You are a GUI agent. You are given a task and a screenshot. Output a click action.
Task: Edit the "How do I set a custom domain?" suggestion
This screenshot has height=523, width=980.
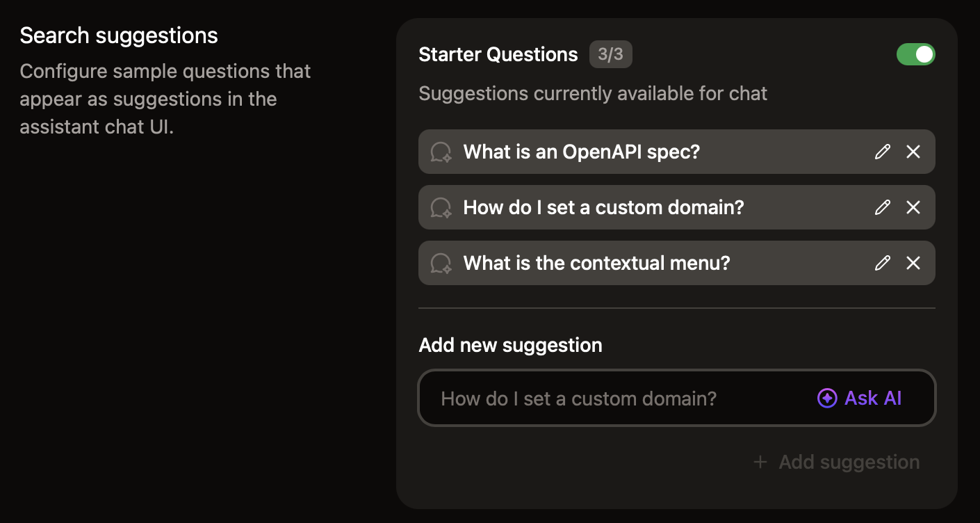[x=882, y=207]
